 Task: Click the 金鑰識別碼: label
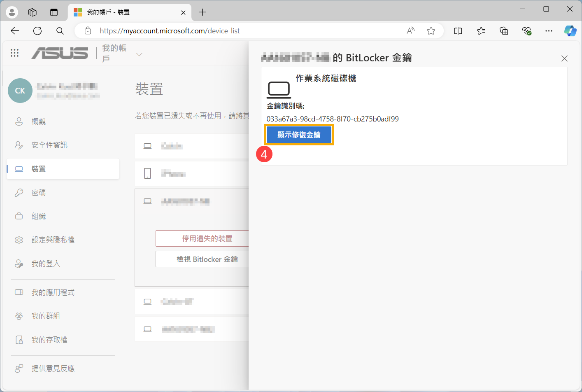click(286, 106)
